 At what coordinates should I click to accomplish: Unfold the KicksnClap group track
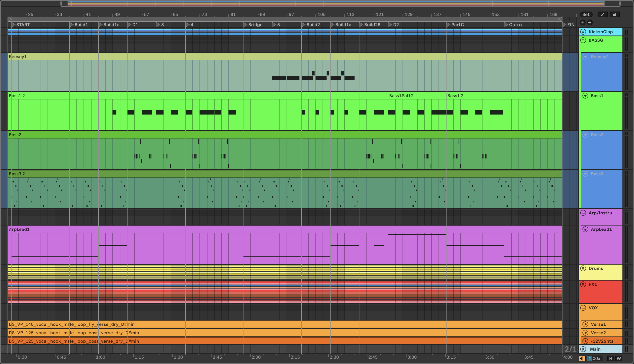coord(583,32)
